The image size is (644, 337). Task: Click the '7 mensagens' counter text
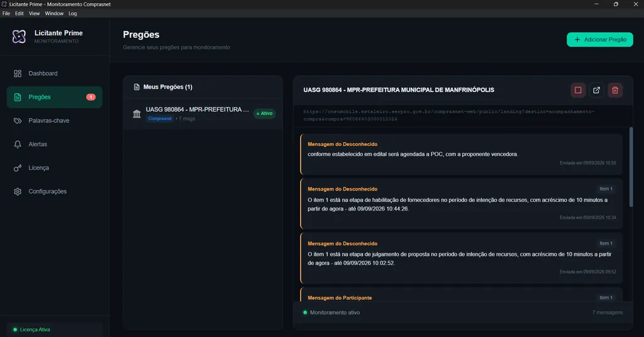(607, 312)
